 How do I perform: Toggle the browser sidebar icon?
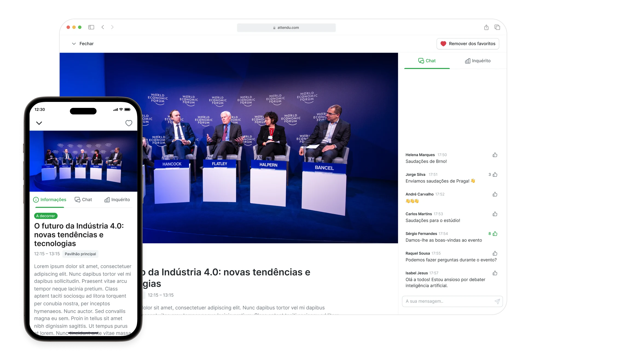91,27
